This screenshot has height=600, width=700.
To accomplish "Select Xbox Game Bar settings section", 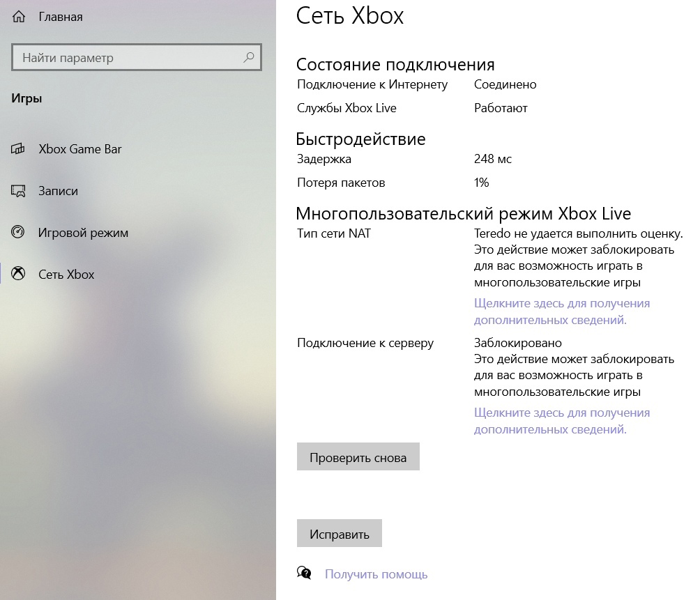I will click(x=80, y=149).
